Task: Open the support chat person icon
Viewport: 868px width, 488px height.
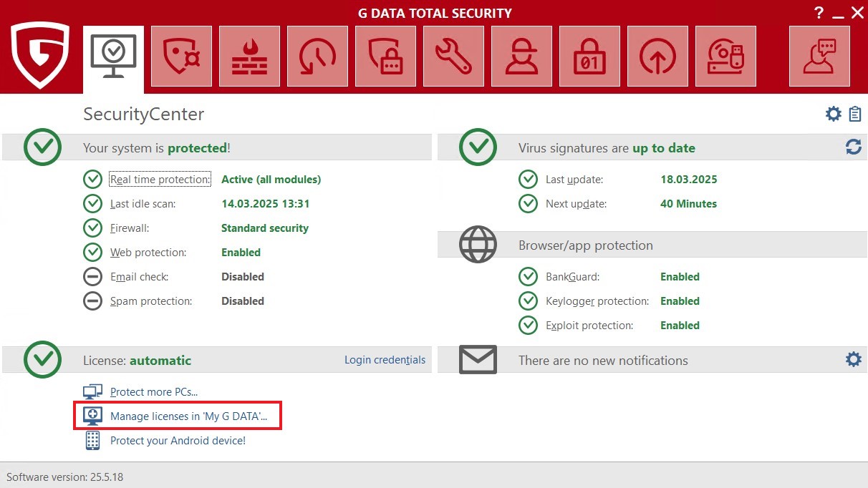Action: (819, 57)
